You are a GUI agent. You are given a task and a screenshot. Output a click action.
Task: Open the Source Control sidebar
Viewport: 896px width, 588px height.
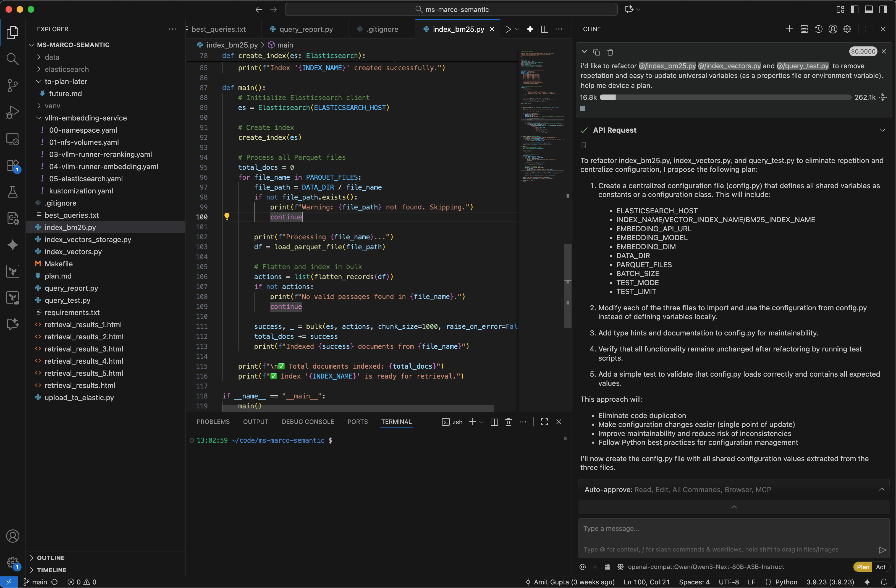coord(12,85)
